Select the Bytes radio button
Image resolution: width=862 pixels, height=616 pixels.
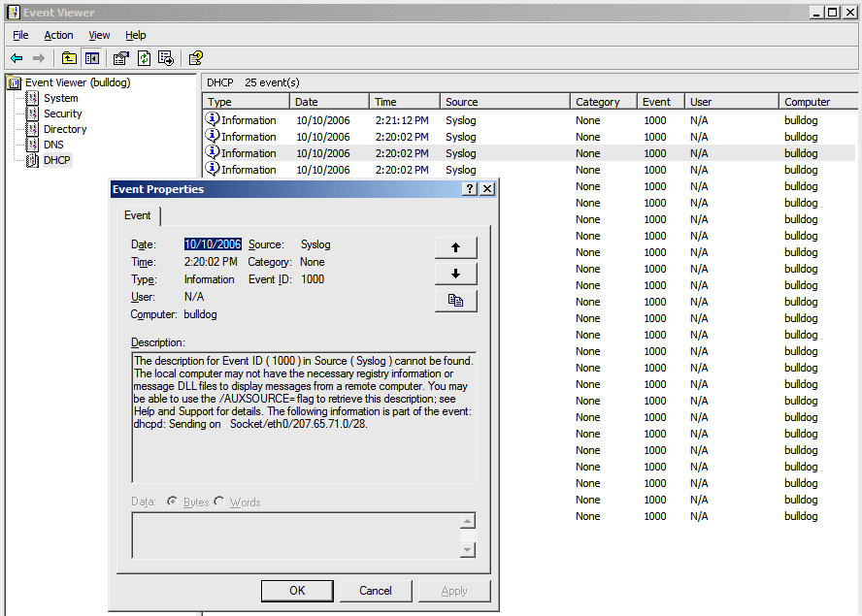pos(173,502)
